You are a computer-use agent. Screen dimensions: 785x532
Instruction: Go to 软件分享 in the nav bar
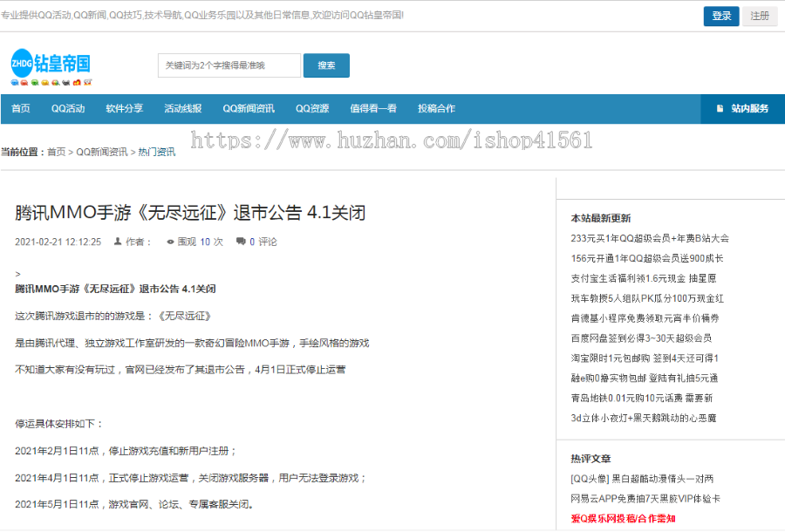(124, 109)
